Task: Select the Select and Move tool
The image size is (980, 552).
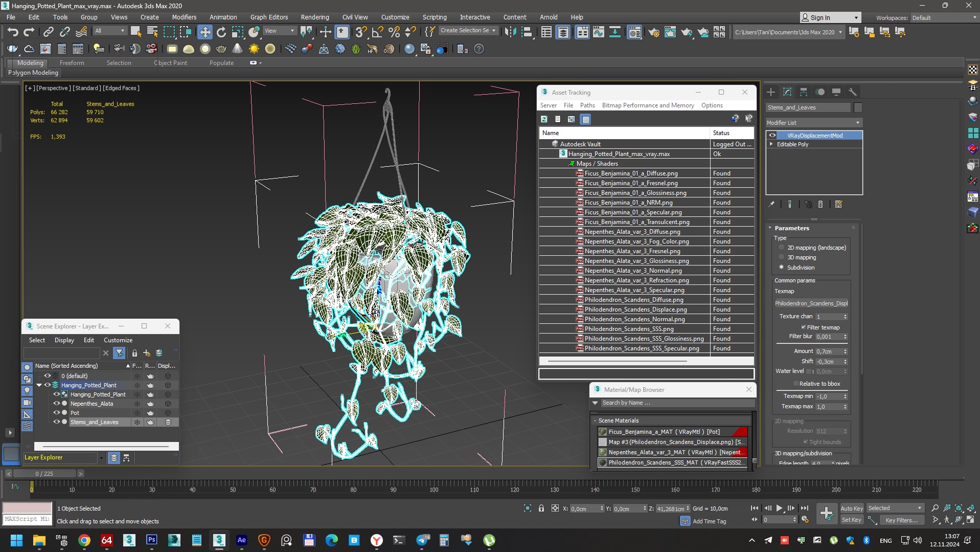Action: click(204, 32)
